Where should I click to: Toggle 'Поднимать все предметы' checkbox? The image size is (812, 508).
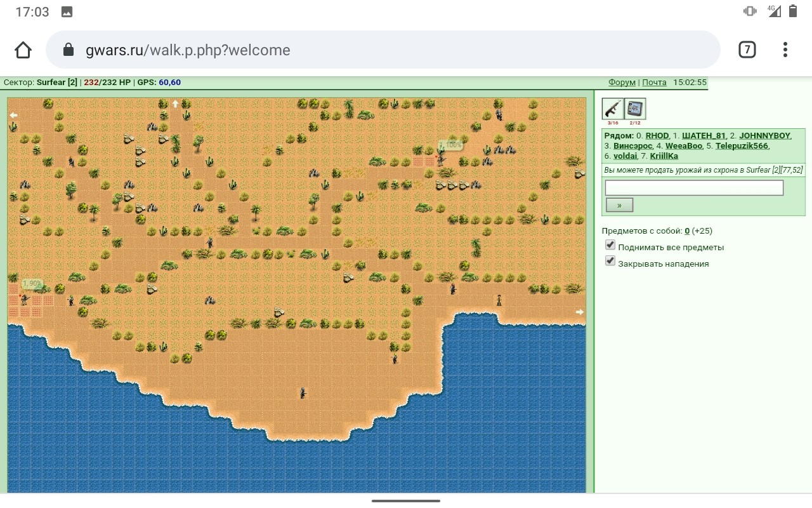click(610, 245)
